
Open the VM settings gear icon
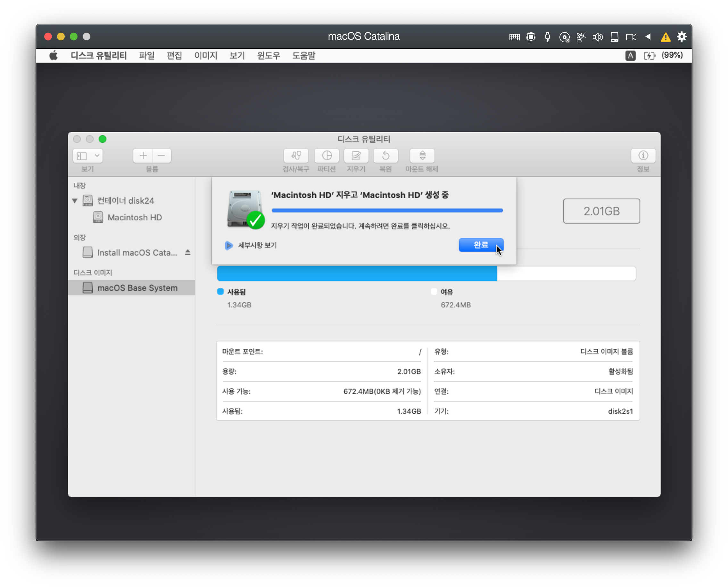[682, 37]
